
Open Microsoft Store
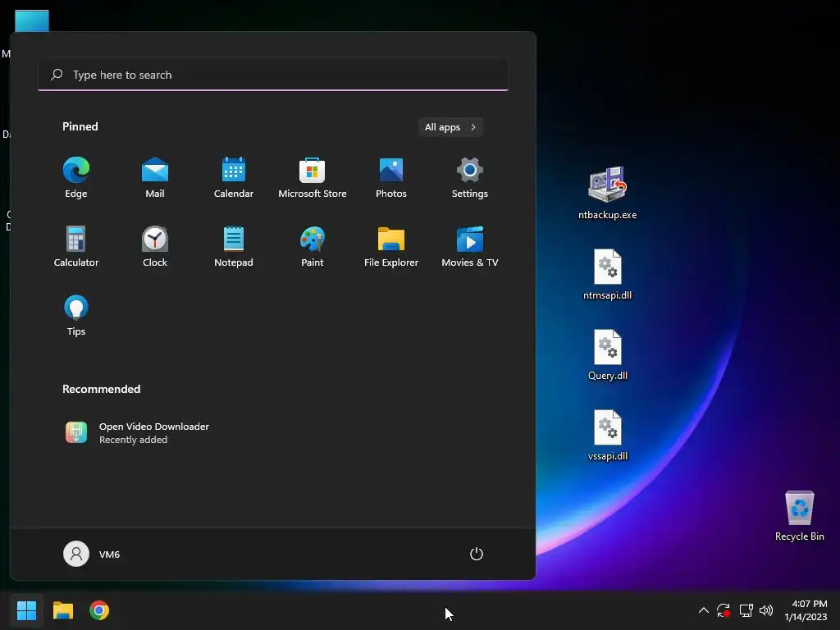313,178
